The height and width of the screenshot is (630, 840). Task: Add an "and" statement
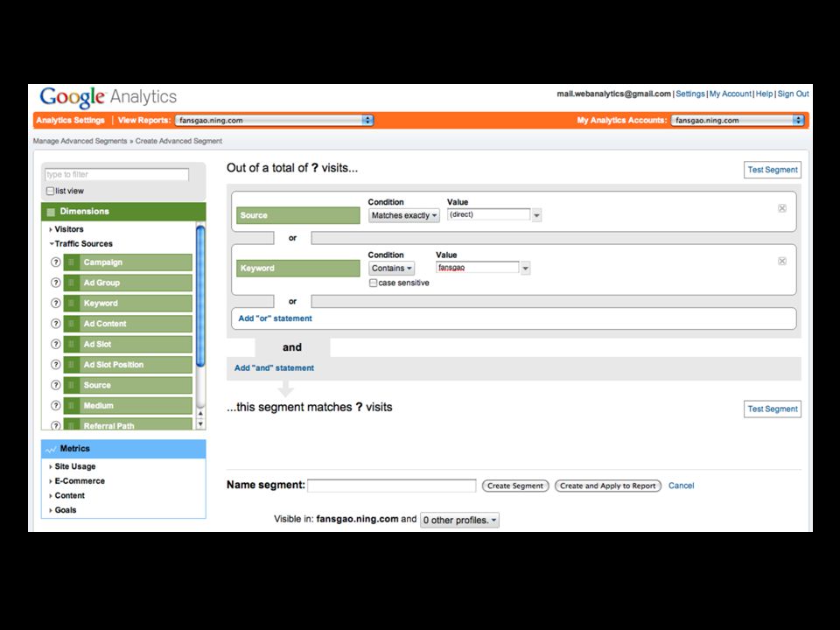click(x=274, y=368)
